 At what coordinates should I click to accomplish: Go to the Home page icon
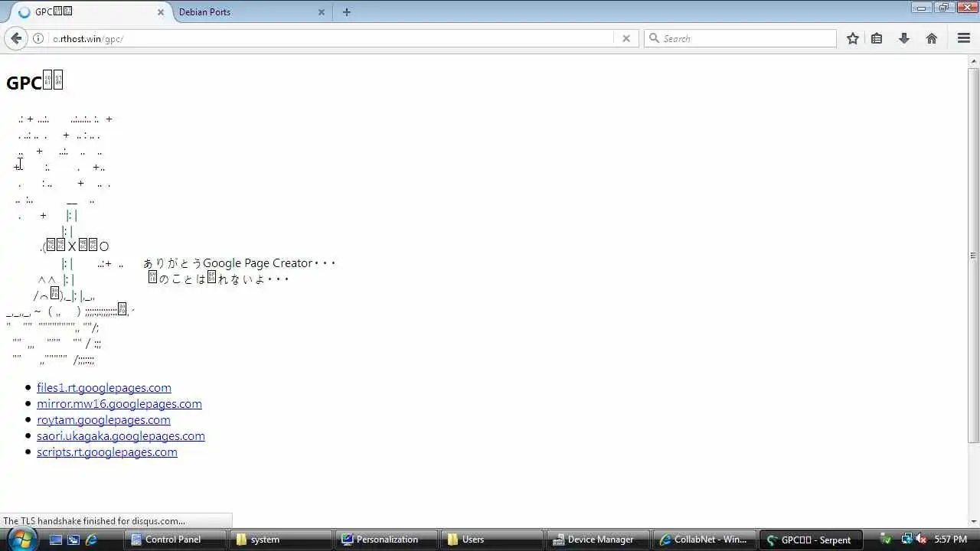932,38
